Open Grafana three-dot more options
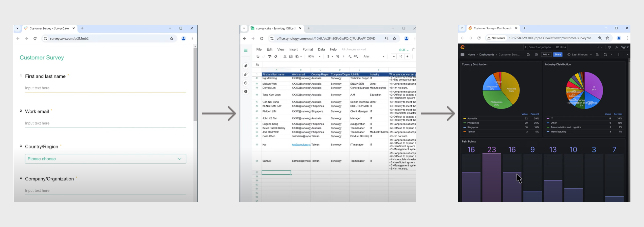 click(x=619, y=55)
